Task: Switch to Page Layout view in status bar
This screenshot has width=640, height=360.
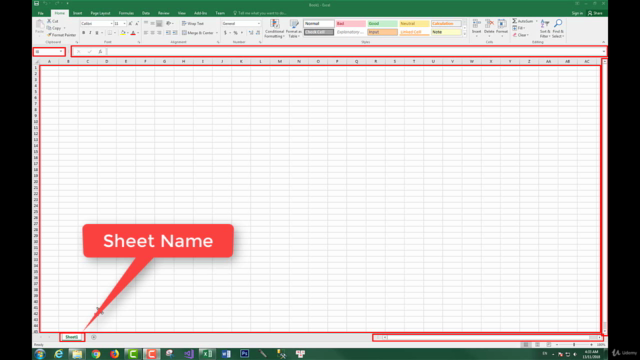Action: point(537,345)
